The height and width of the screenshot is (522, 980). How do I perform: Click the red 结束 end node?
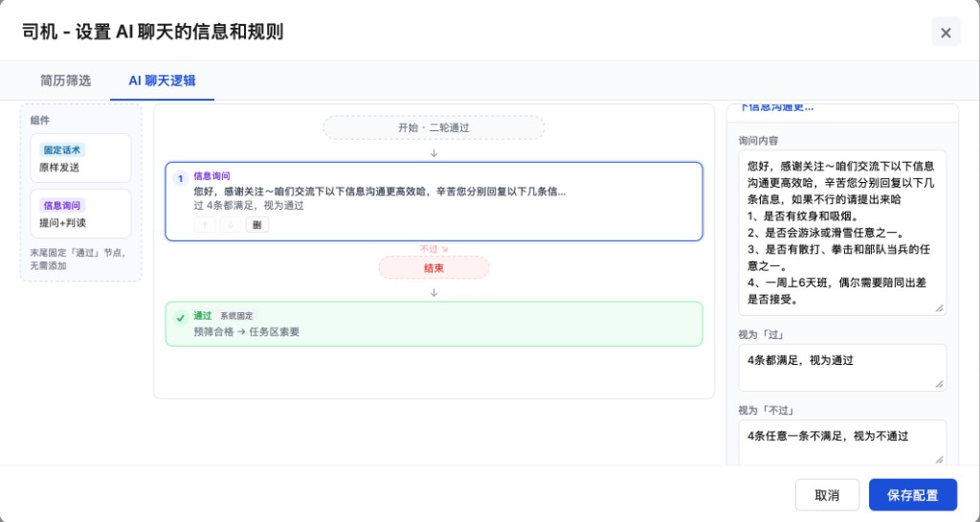tap(434, 267)
